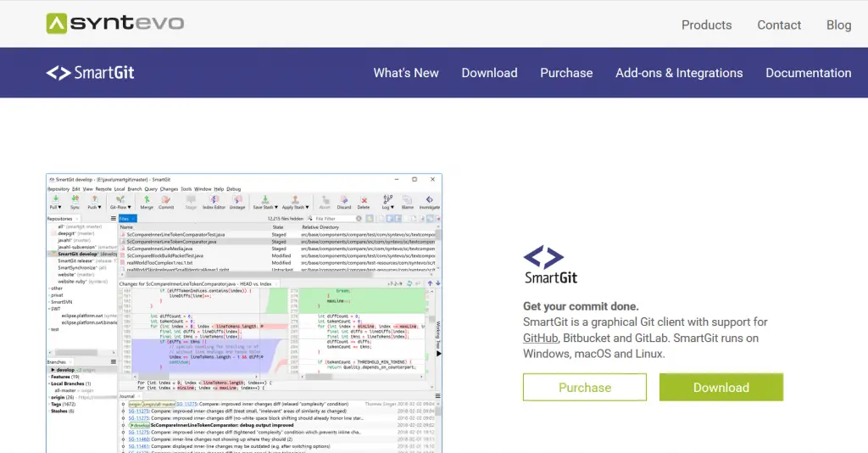Screen dimensions: 868x453
Task: Open the Documentation page
Action: 808,73
